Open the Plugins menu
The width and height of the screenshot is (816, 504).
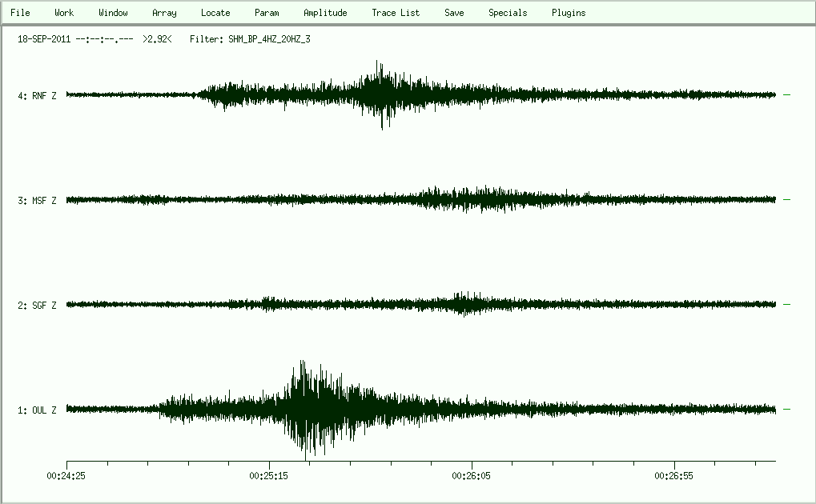click(x=569, y=13)
